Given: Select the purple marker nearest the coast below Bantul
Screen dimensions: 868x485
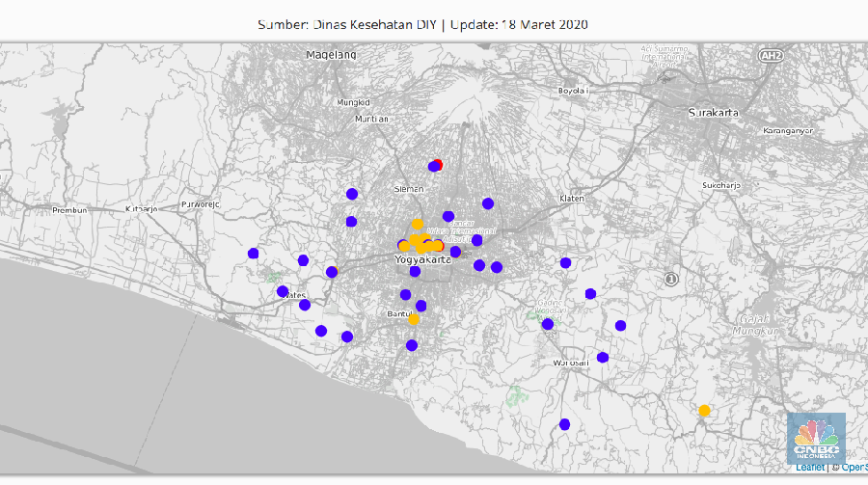Looking at the screenshot, I should pyautogui.click(x=411, y=345).
